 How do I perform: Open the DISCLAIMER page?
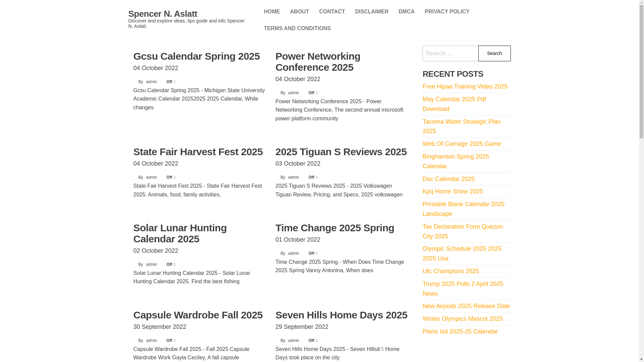[x=372, y=12]
